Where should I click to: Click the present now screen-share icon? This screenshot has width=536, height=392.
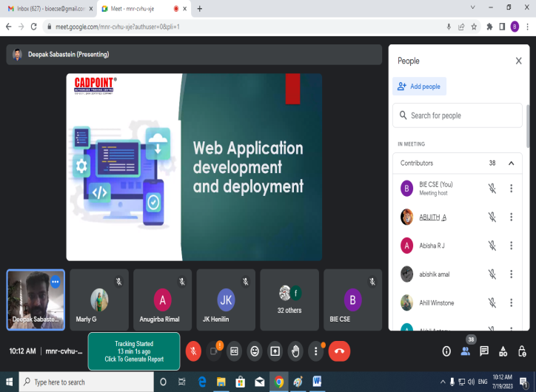pos(275,351)
